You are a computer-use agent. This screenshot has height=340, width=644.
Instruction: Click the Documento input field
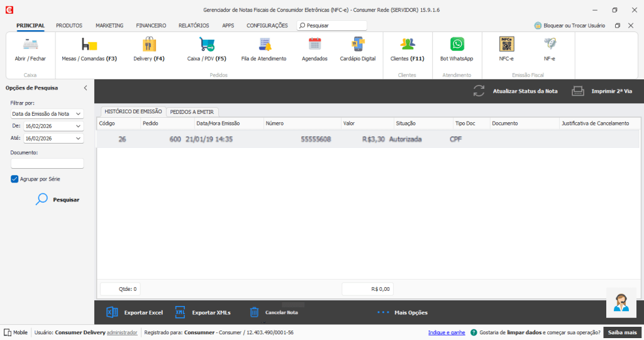pos(47,164)
